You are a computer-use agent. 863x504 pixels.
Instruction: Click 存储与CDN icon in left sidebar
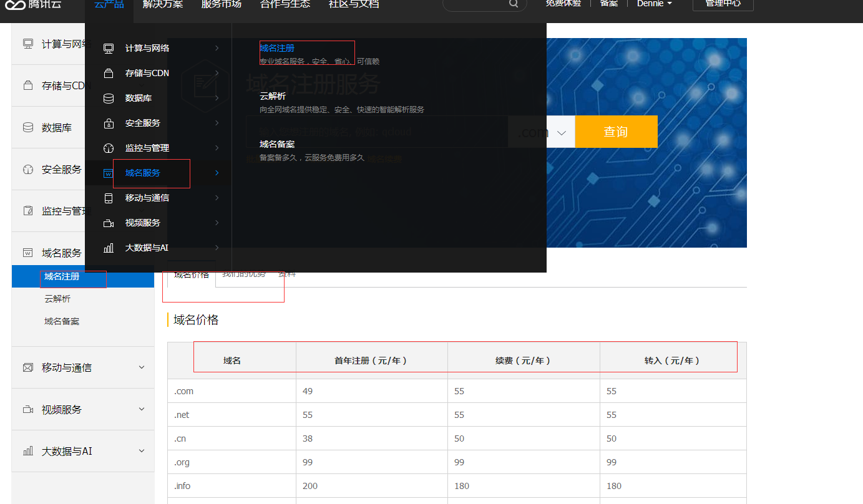pyautogui.click(x=28, y=85)
